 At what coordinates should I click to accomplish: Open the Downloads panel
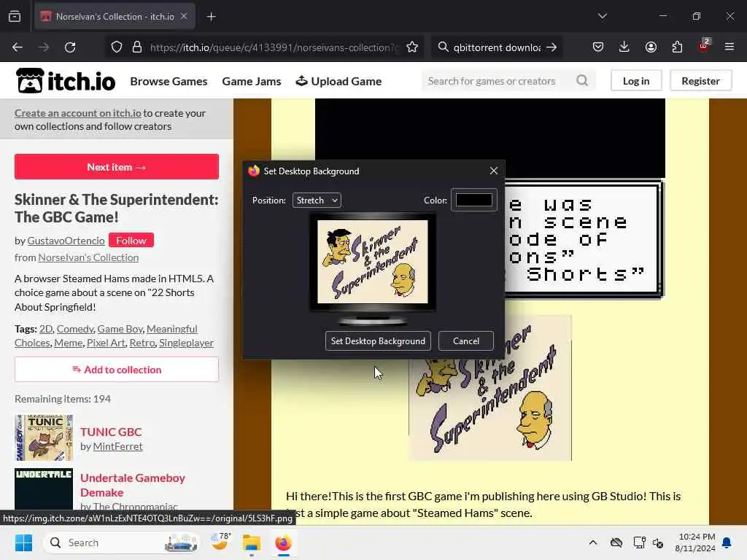(624, 47)
